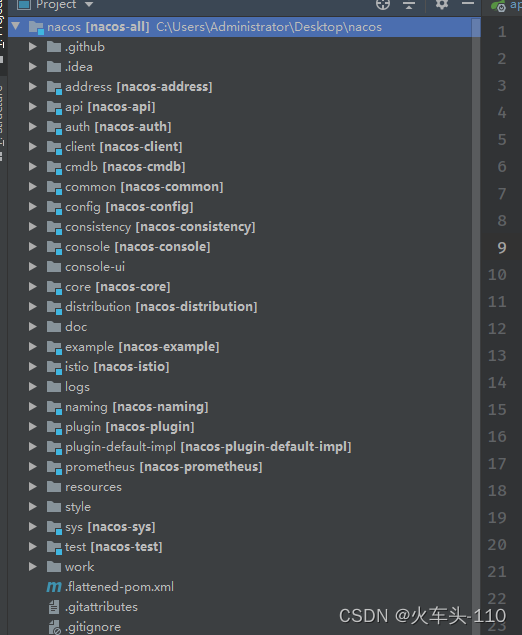Expand the resources folder arrow
The width and height of the screenshot is (522, 635).
point(33,487)
